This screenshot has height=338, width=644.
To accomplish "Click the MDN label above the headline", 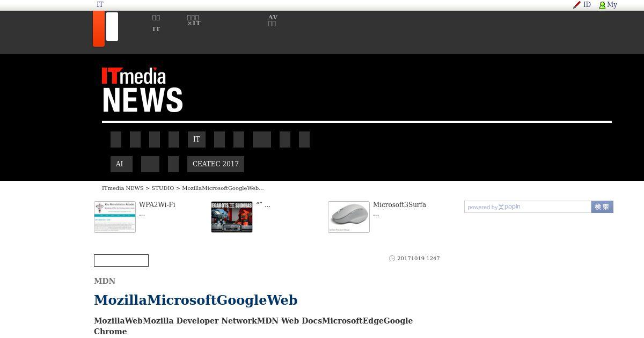I will (105, 281).
